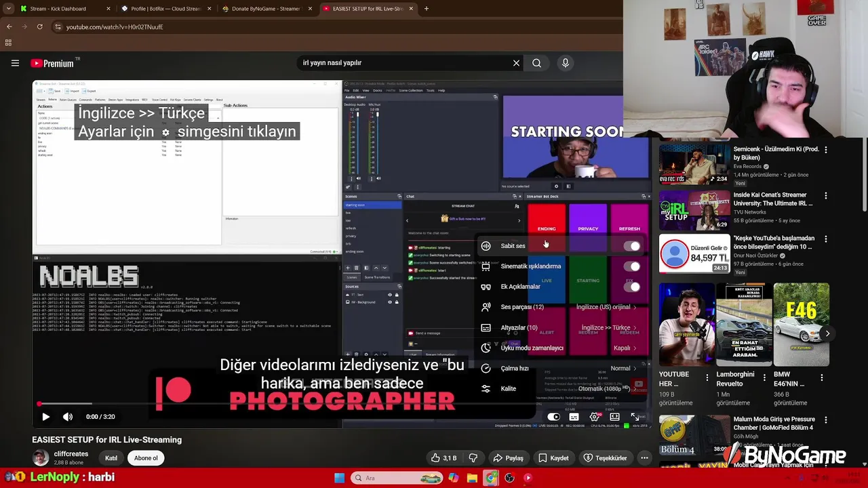Show next shorts with the shelf arrow
The image size is (868, 488).
(827, 333)
